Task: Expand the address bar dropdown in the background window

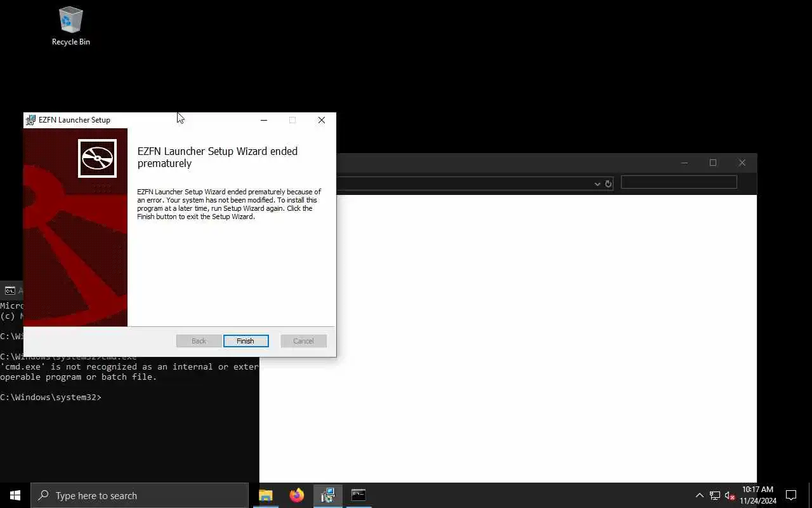Action: [x=597, y=184]
